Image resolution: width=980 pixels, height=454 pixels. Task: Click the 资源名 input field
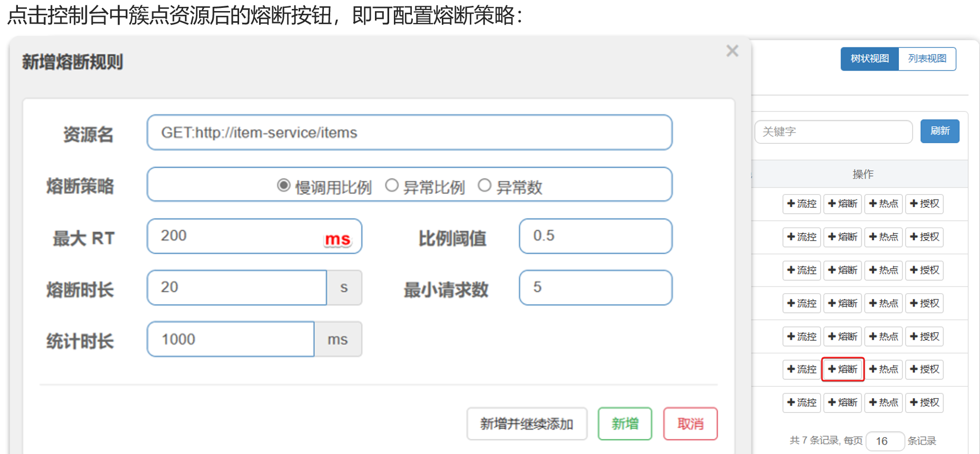click(410, 132)
